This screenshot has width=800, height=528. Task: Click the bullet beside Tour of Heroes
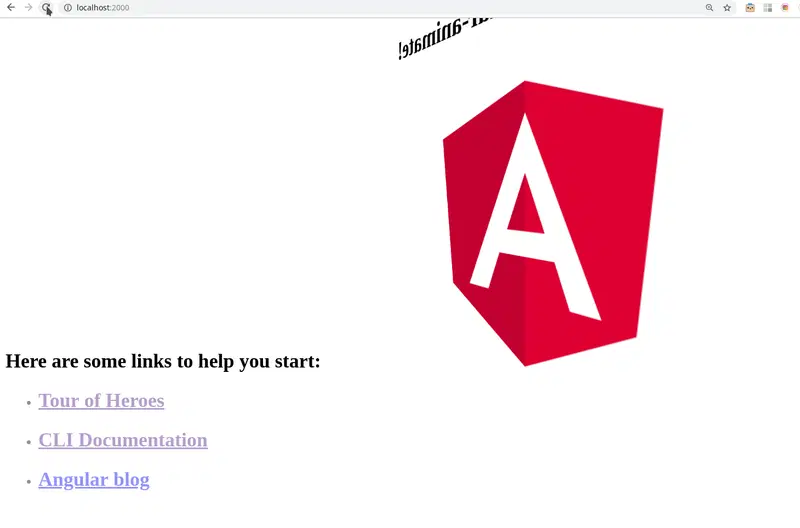tap(29, 403)
